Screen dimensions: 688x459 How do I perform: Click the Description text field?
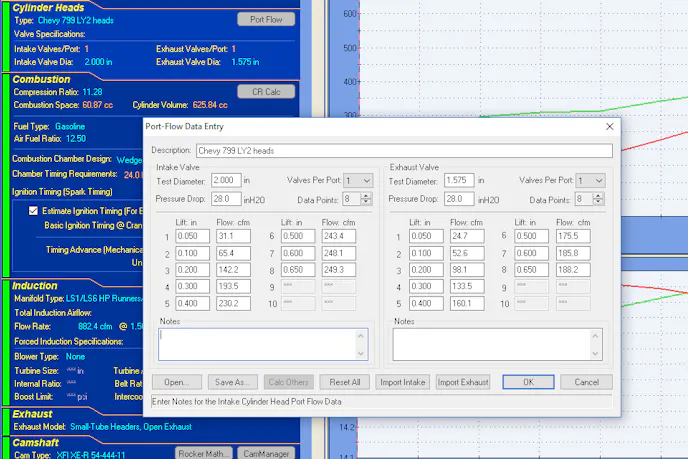click(402, 150)
